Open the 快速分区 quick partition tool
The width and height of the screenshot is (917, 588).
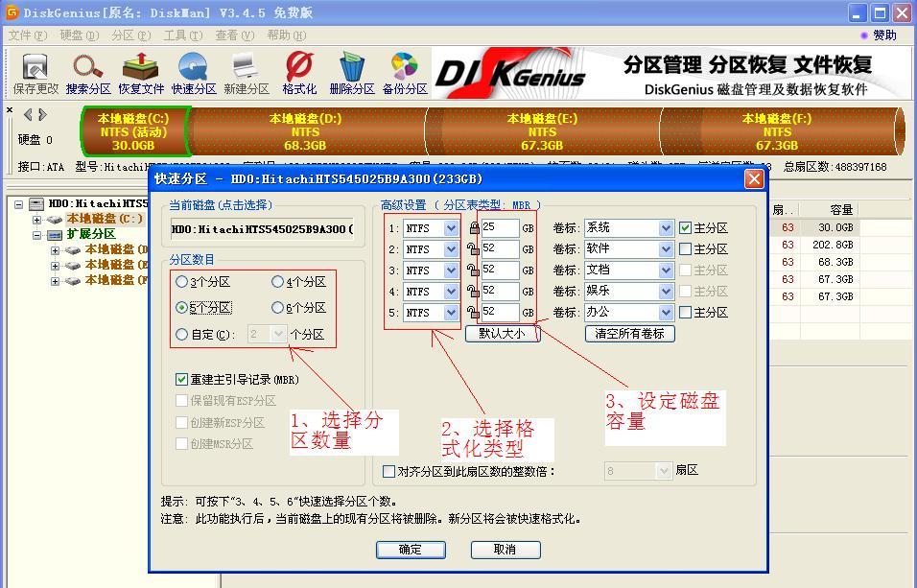pos(194,73)
